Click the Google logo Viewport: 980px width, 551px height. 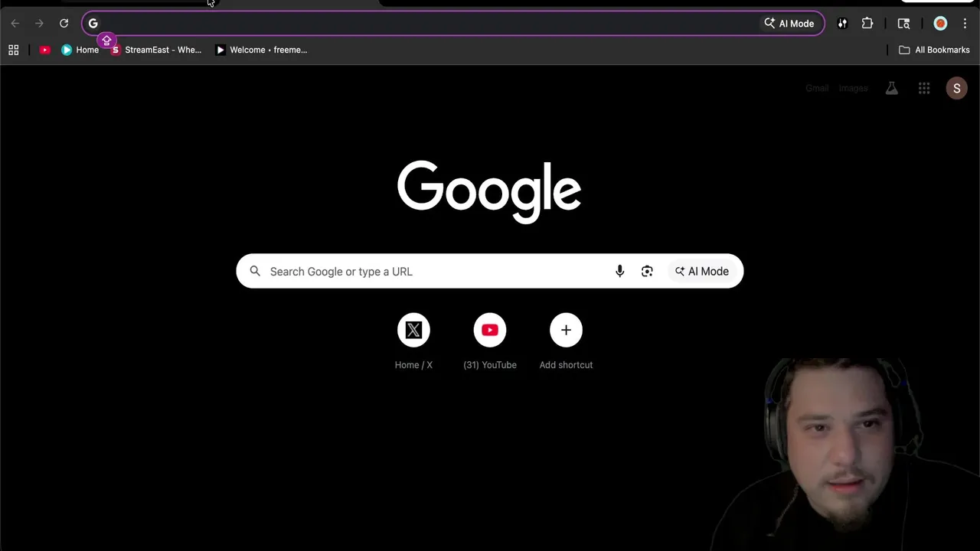[x=489, y=191]
